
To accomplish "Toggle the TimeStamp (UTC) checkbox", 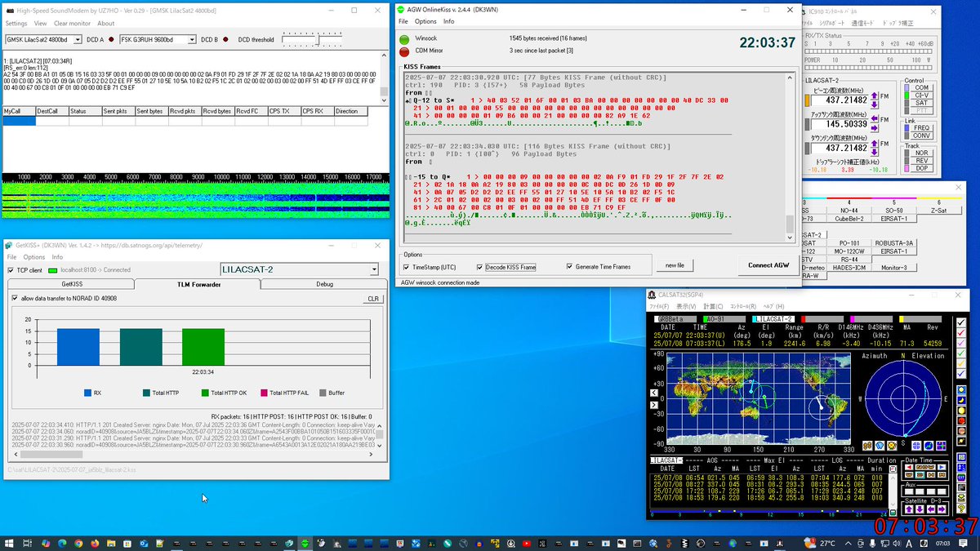I will [x=407, y=267].
